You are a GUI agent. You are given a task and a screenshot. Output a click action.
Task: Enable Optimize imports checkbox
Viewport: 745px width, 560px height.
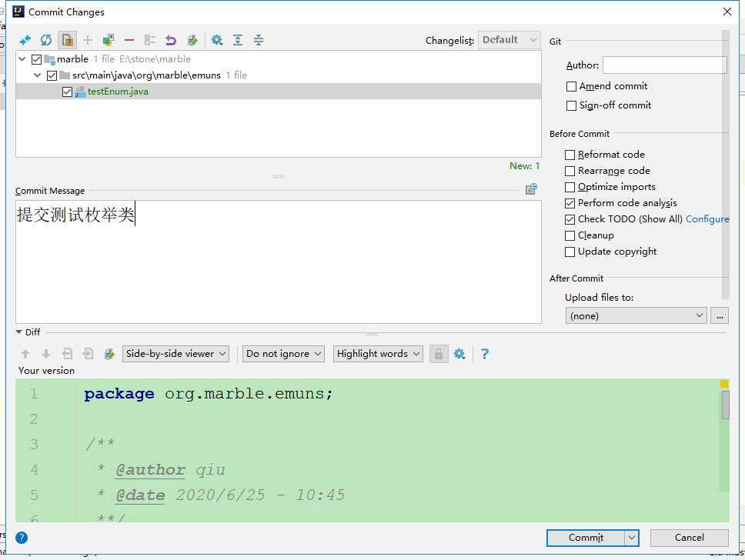570,187
